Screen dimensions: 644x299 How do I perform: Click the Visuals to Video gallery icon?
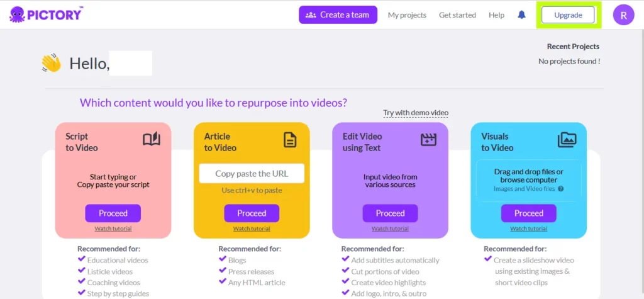coord(567,140)
